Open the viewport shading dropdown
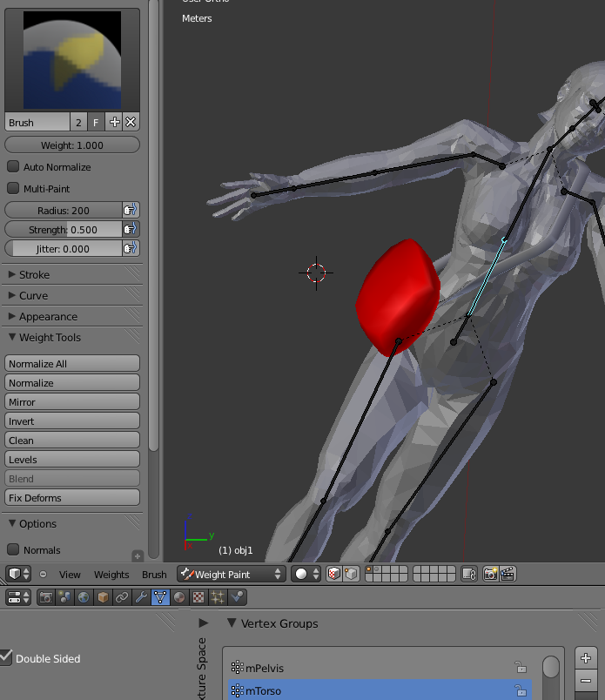Viewport: 605px width, 700px height. click(306, 574)
